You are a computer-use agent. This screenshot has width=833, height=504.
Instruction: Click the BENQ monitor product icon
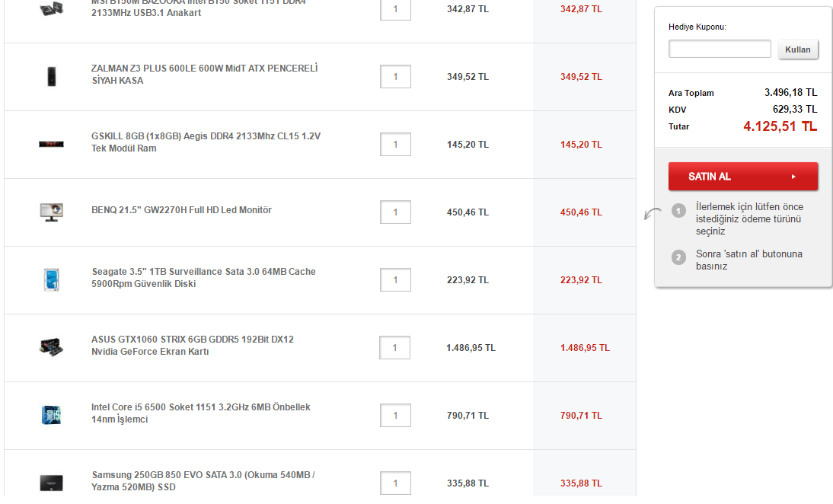point(51,212)
